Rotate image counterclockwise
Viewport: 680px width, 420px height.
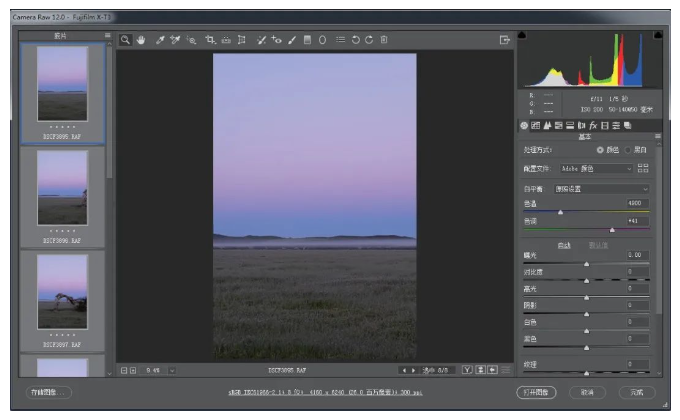point(356,40)
